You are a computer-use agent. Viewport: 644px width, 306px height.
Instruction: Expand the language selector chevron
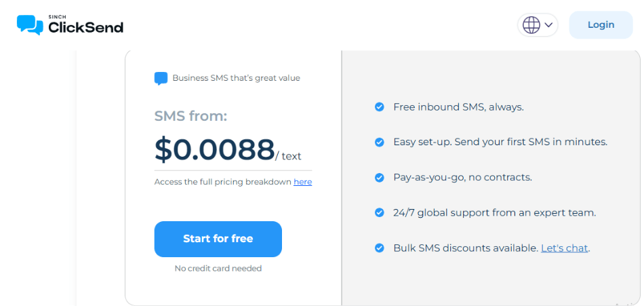click(548, 25)
